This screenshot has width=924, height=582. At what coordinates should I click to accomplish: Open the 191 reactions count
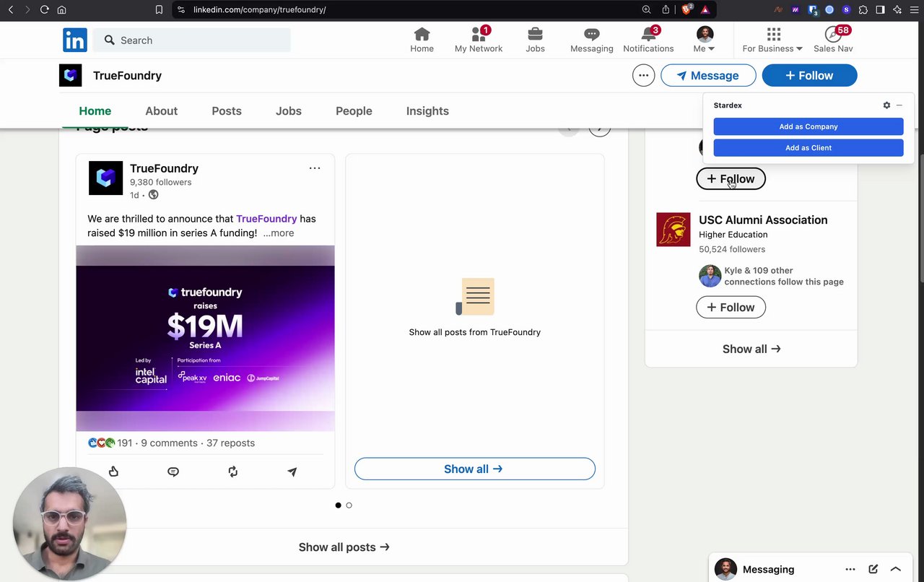pyautogui.click(x=110, y=443)
